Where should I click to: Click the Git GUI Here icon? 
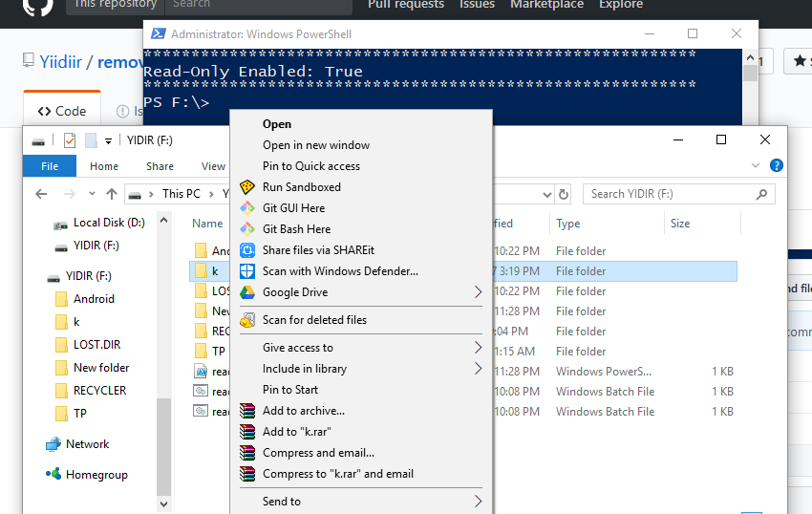point(247,208)
